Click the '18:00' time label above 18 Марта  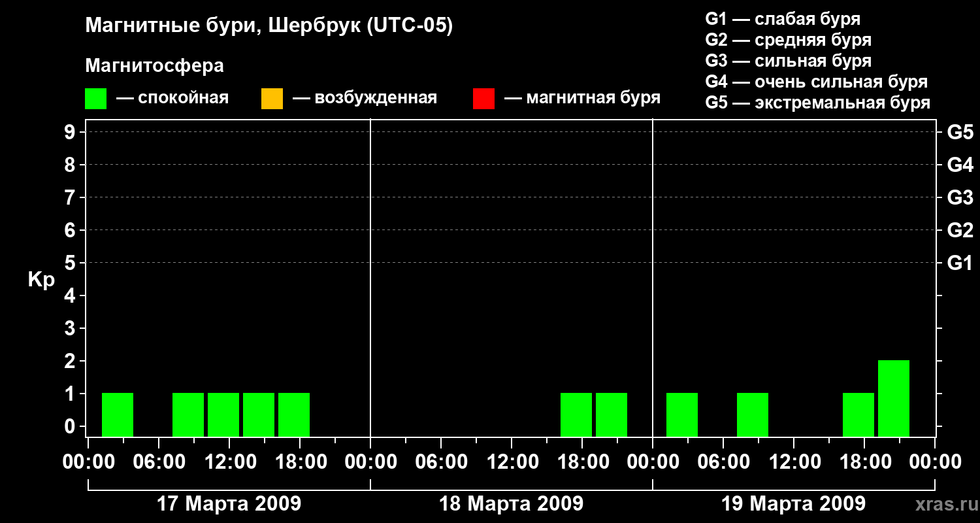(582, 462)
